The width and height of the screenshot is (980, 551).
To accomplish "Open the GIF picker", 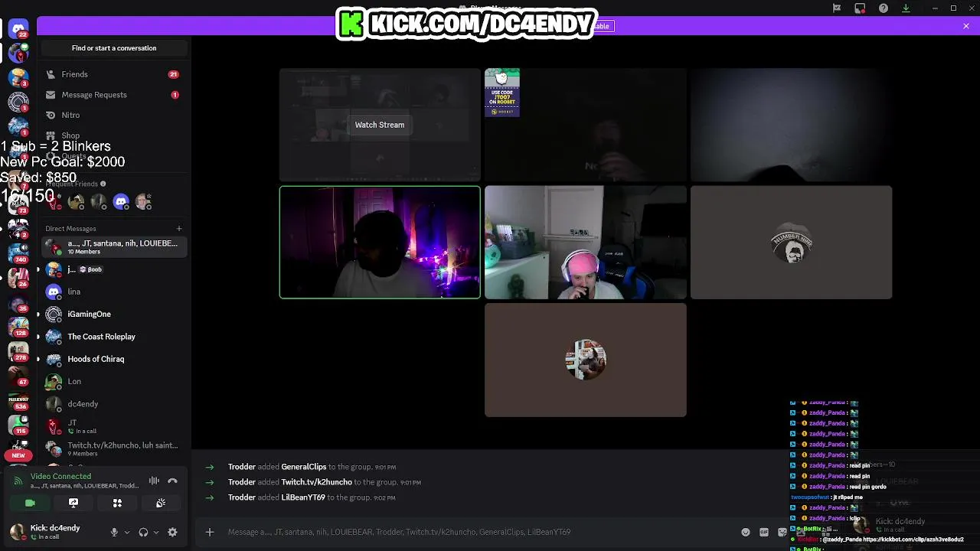I will click(764, 532).
